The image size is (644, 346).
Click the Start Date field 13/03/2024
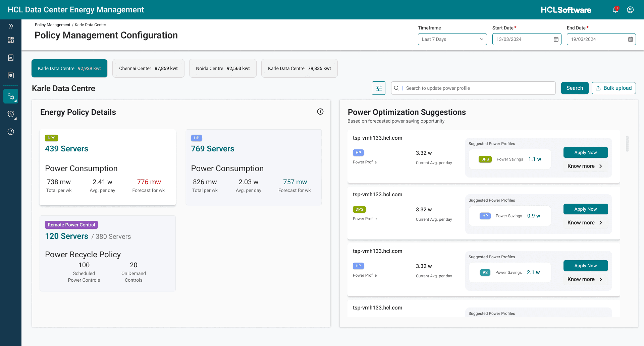[527, 39]
